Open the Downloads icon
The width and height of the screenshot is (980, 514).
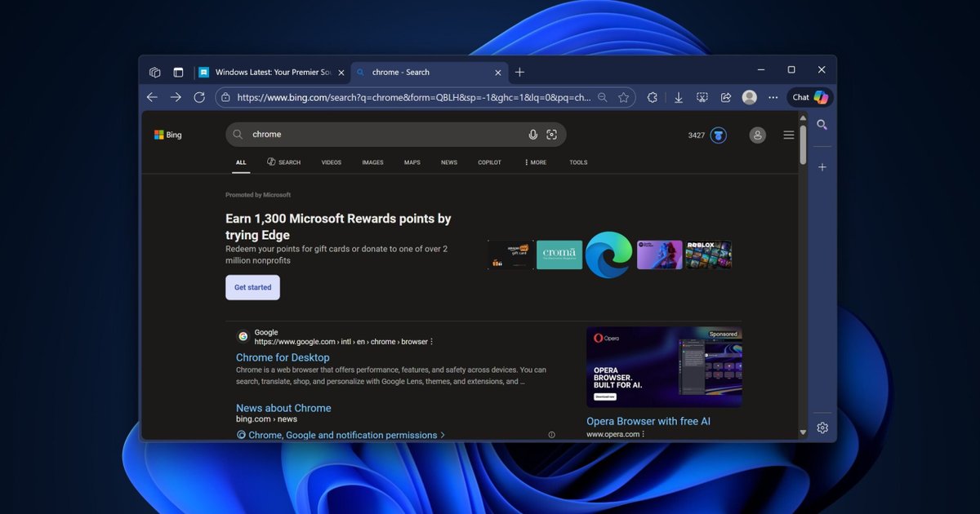(679, 97)
